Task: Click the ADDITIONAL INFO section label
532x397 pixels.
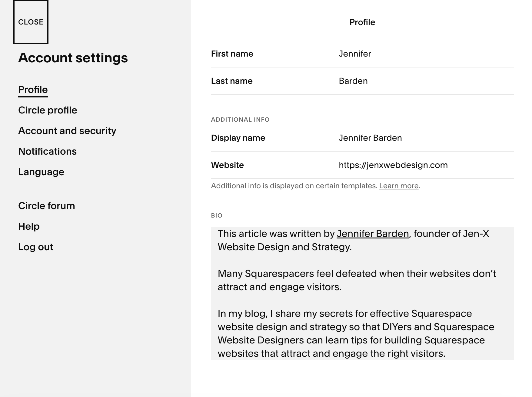Action: [240, 120]
